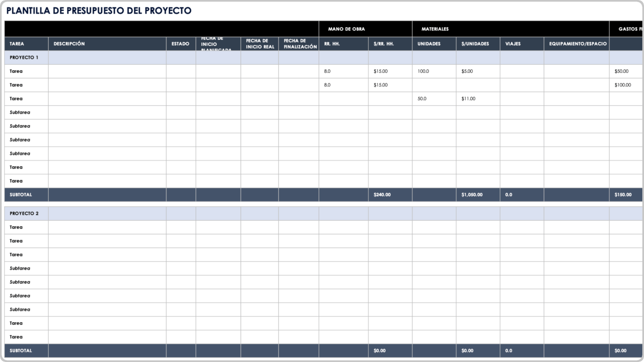Click the PROYECTO 2 section row label
This screenshot has width=644, height=362.
(x=24, y=213)
